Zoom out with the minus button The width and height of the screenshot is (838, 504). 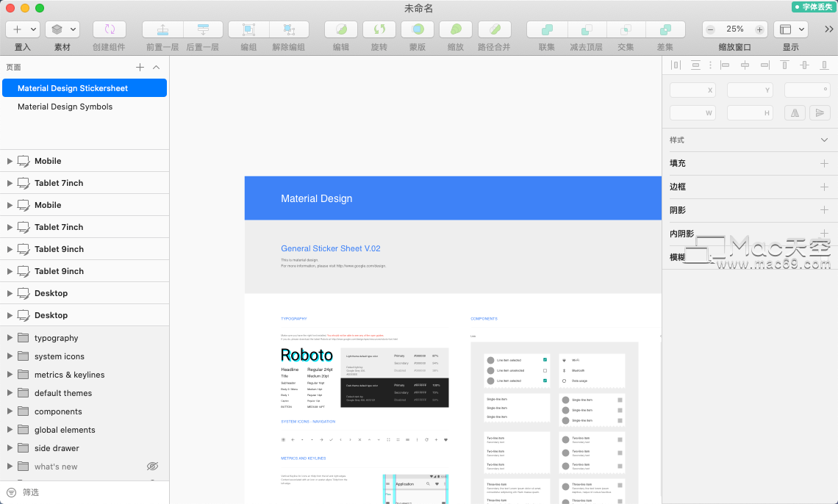710,29
